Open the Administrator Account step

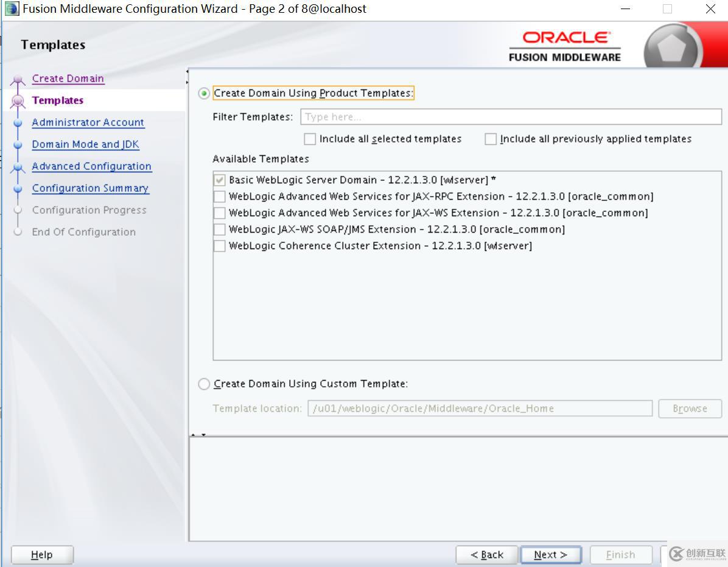tap(88, 122)
